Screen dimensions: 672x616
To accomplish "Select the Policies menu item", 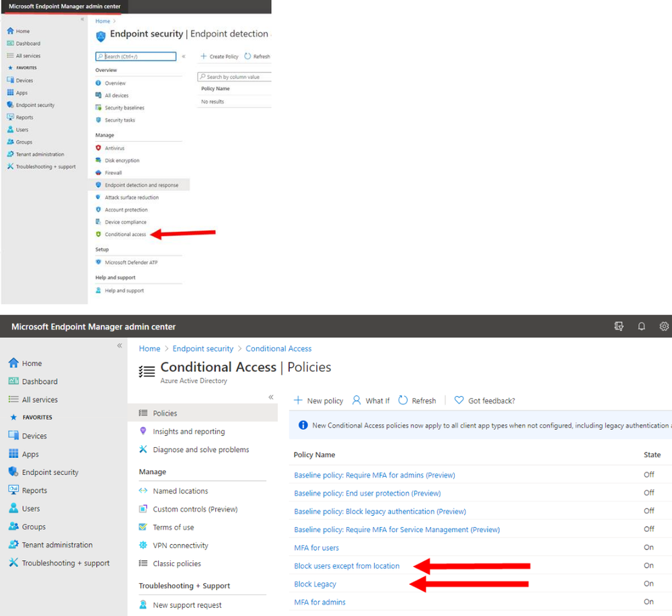I will tap(202, 413).
